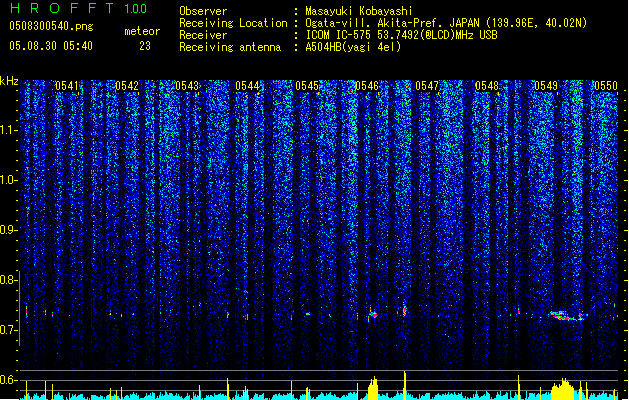Click the 1.1 kHz axis label
629x400 pixels.
9,130
